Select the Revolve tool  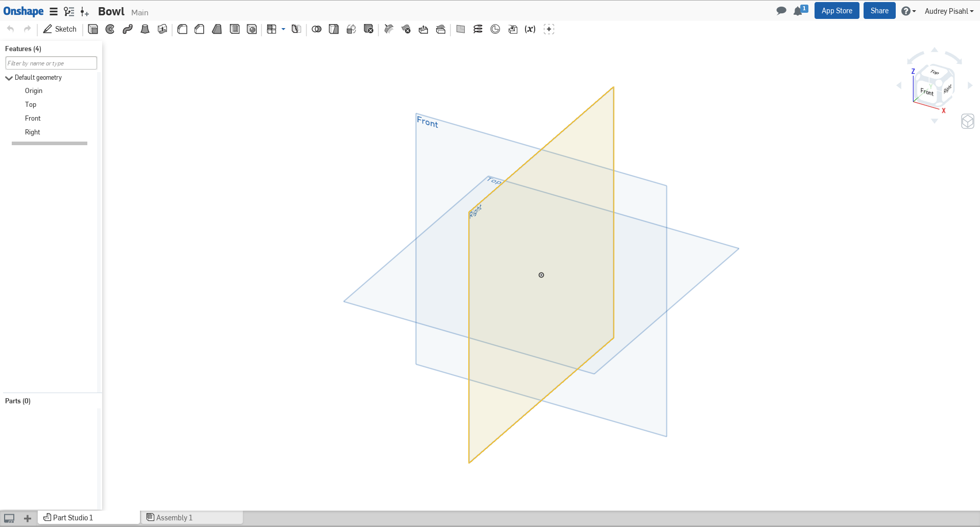[x=110, y=29]
